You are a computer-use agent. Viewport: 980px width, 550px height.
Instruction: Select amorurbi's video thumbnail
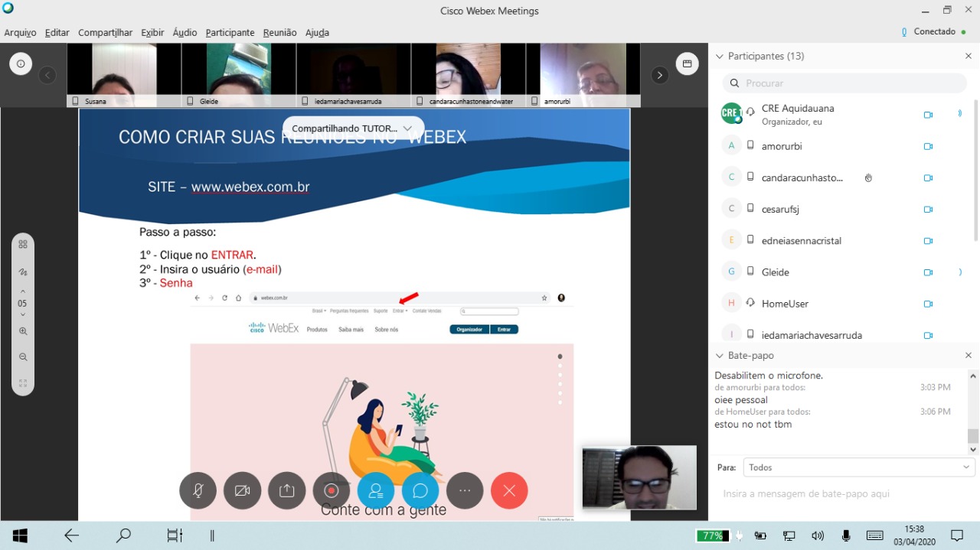(x=583, y=75)
